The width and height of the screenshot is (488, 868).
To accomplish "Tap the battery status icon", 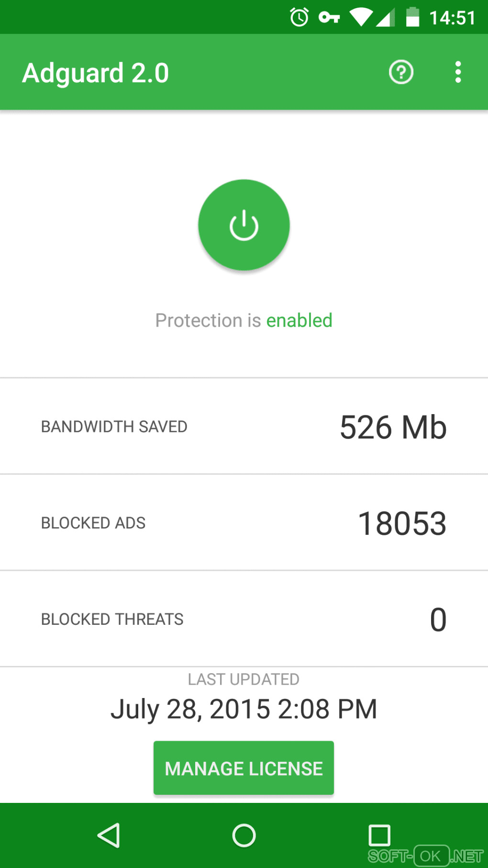I will pos(412,18).
